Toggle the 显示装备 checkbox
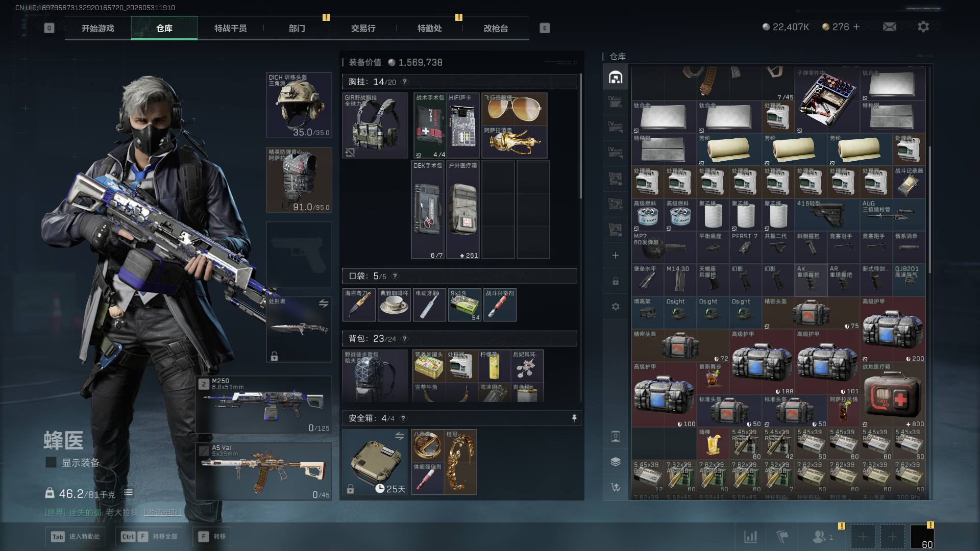Image resolution: width=980 pixels, height=551 pixels. pyautogui.click(x=51, y=462)
